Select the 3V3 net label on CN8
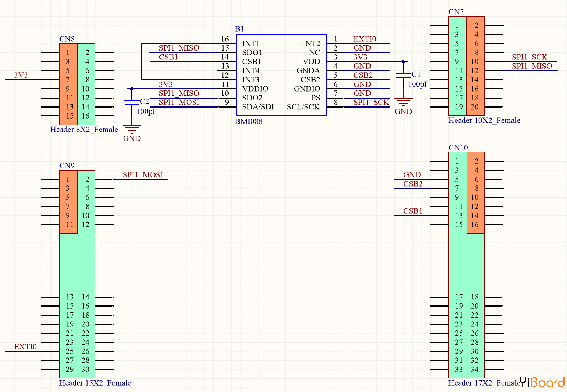 [x=21, y=75]
